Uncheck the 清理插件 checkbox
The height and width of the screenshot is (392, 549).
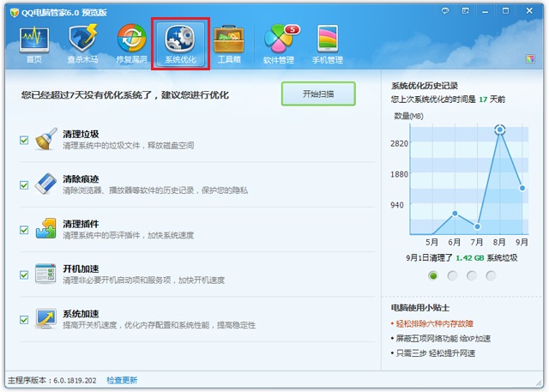(x=24, y=230)
